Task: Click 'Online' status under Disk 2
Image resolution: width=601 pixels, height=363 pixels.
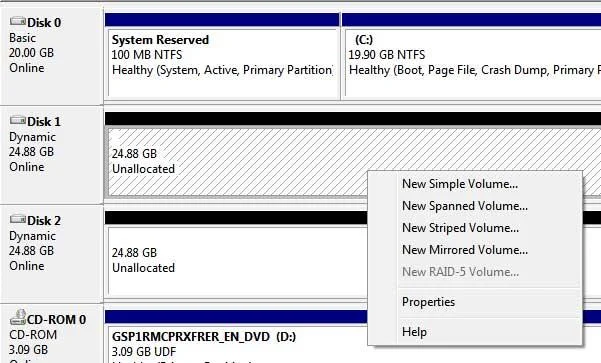Action: pos(27,266)
